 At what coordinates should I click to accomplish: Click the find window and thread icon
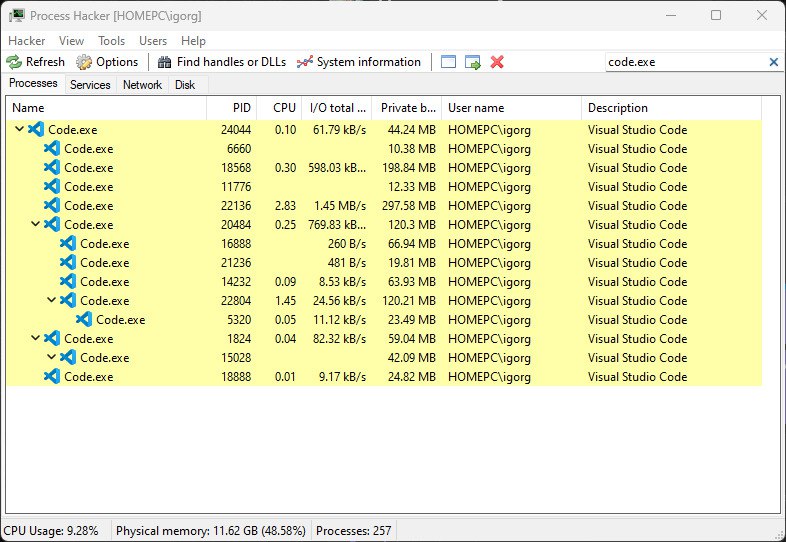[472, 62]
